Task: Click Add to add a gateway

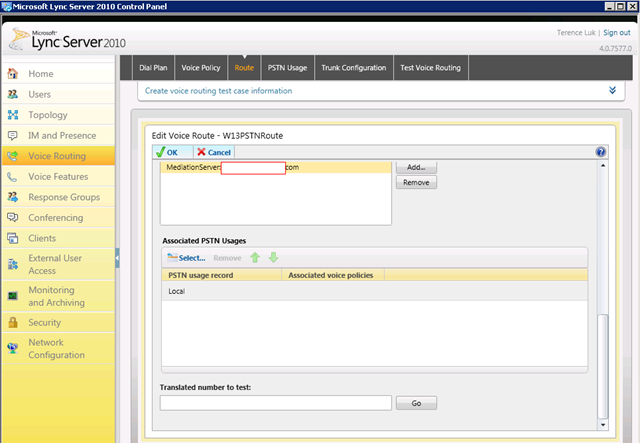Action: (x=416, y=167)
